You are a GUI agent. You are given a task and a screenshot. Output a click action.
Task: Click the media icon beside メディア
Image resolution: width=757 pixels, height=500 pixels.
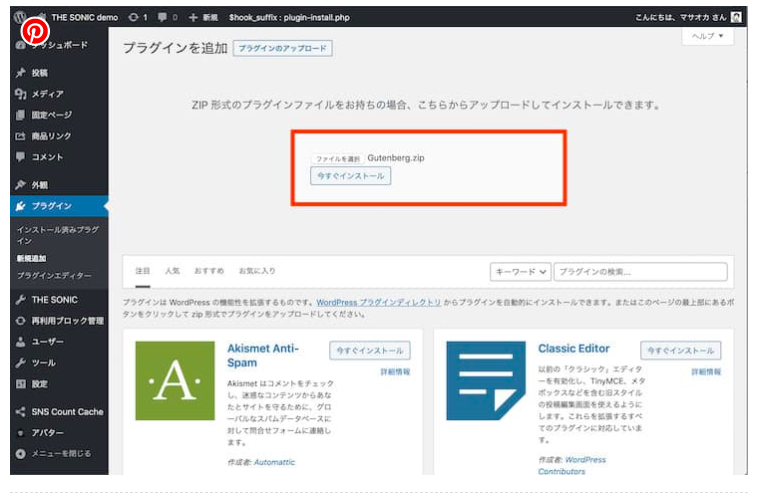pyautogui.click(x=20, y=94)
